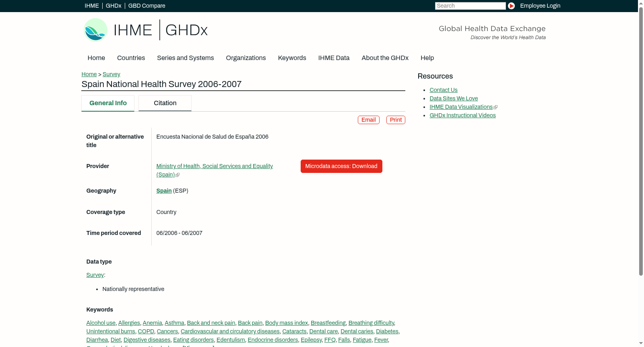Open the IHME link in top bar
This screenshot has height=347, width=644.
[x=92, y=6]
